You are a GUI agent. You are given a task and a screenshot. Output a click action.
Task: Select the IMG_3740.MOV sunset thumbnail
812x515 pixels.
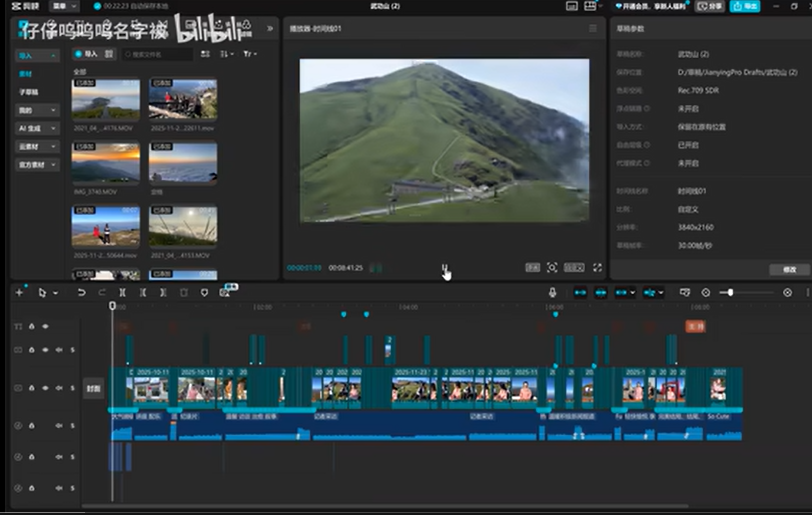tap(106, 163)
